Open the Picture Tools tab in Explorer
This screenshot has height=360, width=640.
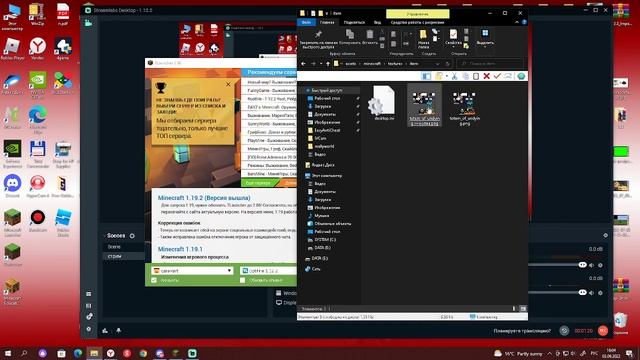417,22
